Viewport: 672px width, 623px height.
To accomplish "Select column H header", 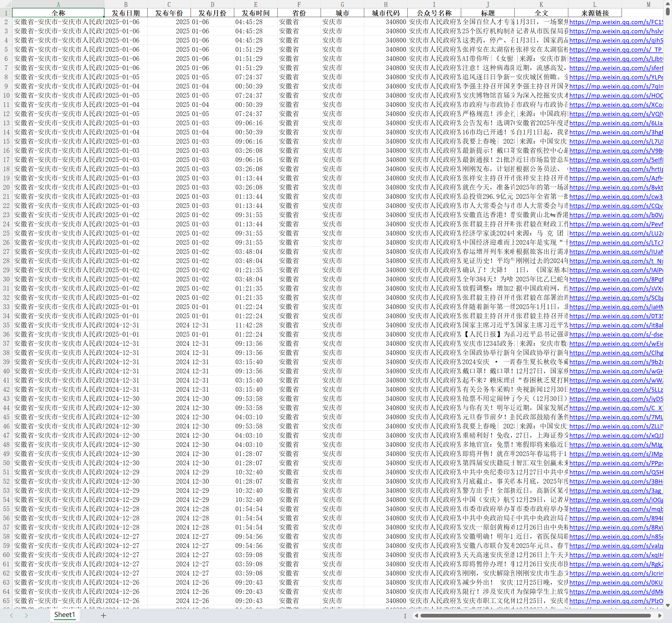I will 386,4.
